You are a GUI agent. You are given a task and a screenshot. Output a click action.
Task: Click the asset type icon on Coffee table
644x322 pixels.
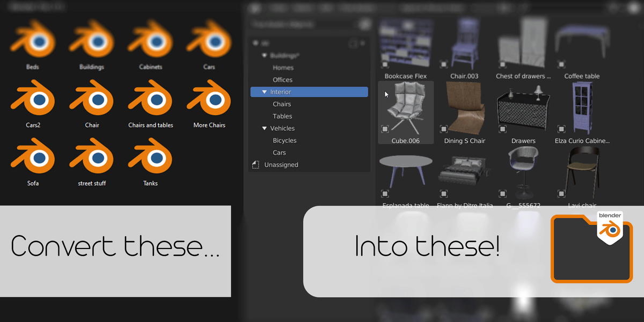(561, 64)
